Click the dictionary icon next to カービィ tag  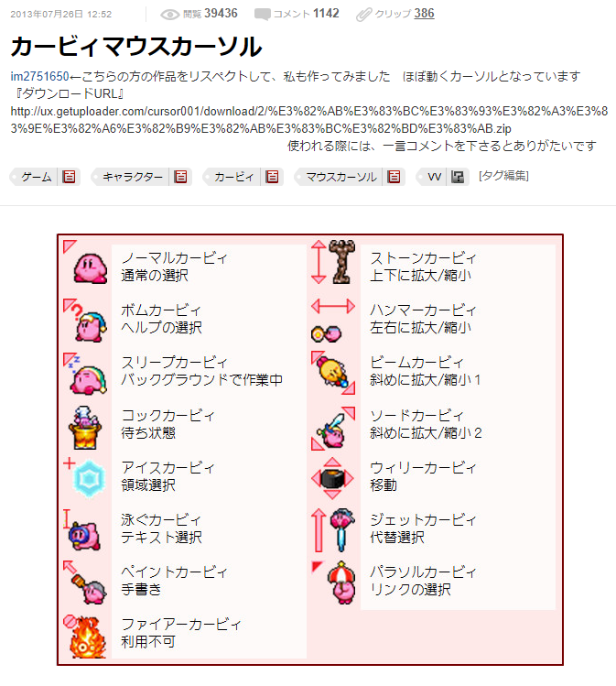[272, 177]
